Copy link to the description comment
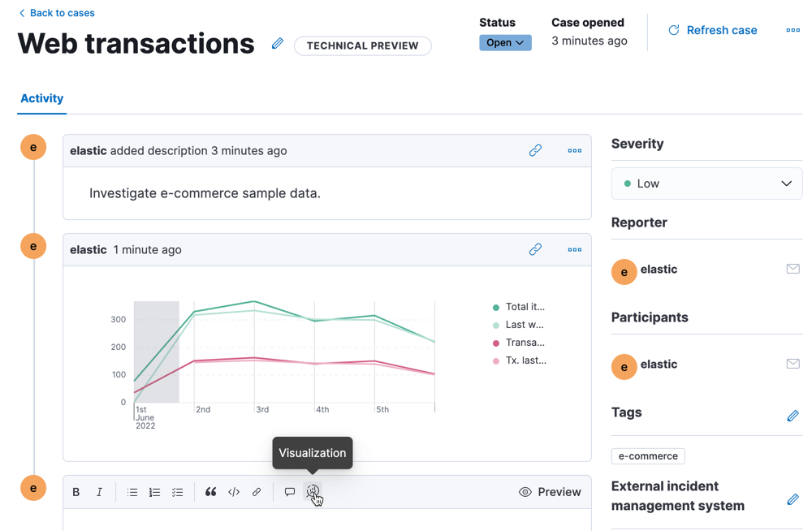Screen dimensions: 812x531 click(x=535, y=150)
